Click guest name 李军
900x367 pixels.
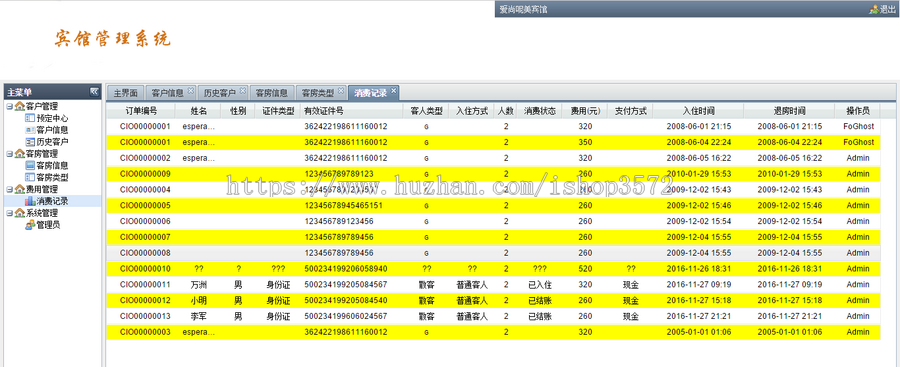(x=199, y=316)
